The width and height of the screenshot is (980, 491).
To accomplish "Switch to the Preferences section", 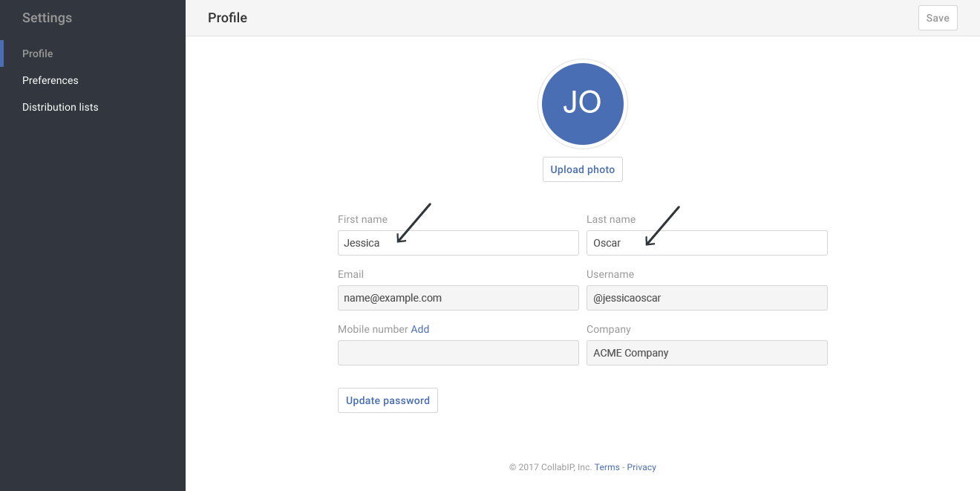I will point(50,80).
